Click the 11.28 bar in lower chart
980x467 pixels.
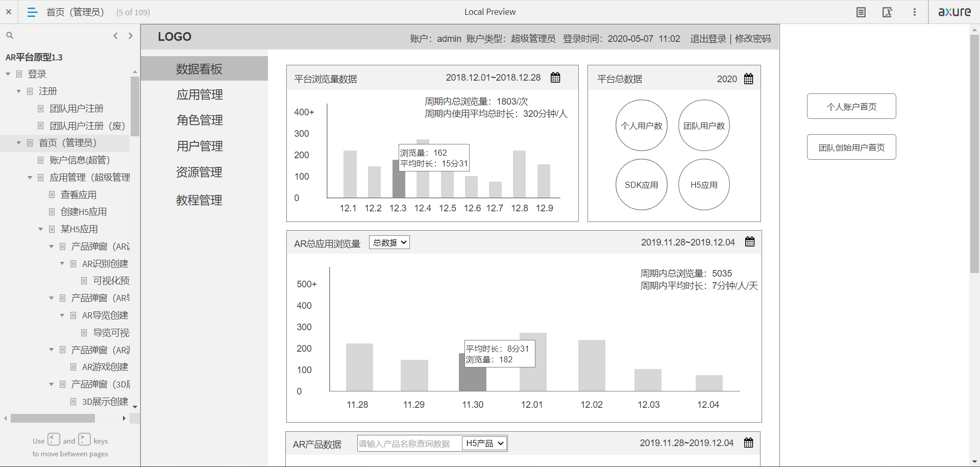(359, 367)
